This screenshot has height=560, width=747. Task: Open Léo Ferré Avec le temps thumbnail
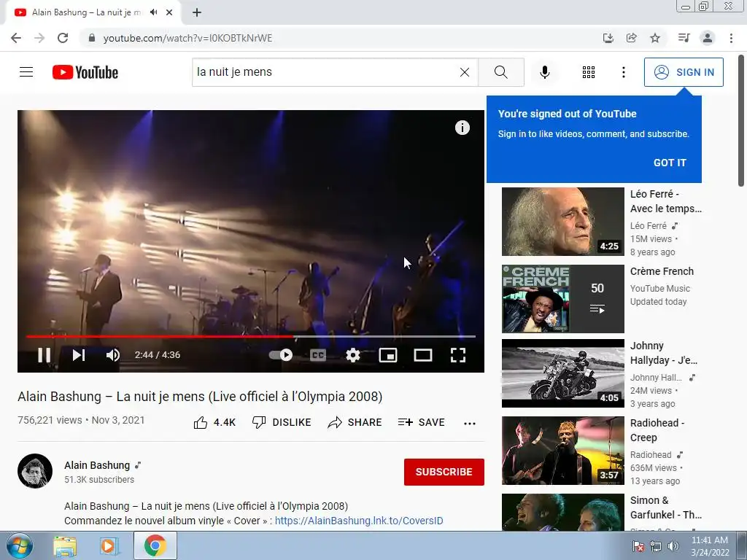562,222
